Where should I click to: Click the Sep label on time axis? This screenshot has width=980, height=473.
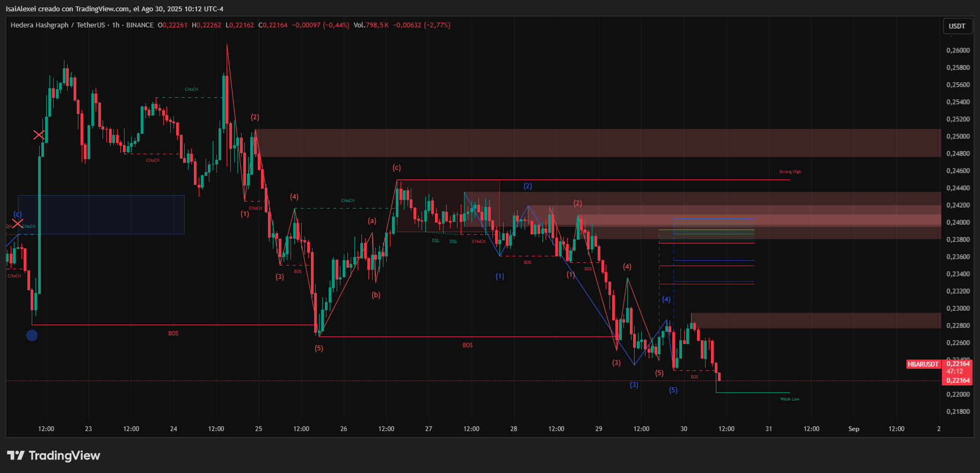pyautogui.click(x=853, y=429)
